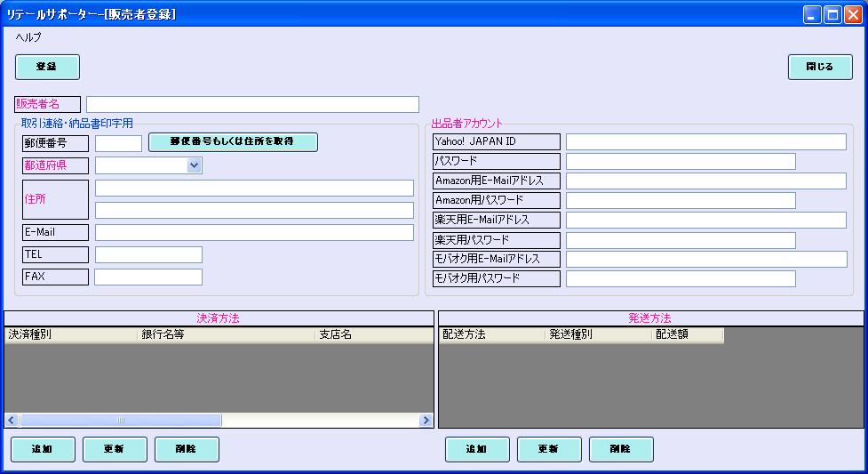
Task: Click the 閉じる close button
Action: tap(819, 68)
